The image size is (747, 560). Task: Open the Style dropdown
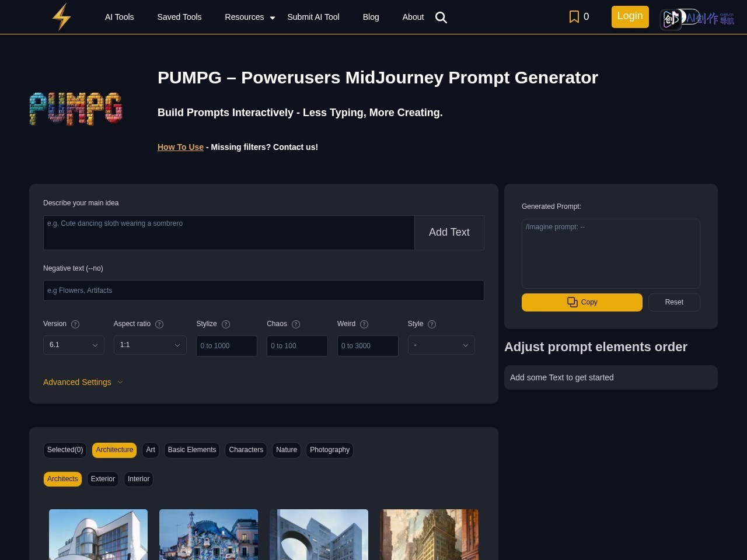(x=441, y=345)
